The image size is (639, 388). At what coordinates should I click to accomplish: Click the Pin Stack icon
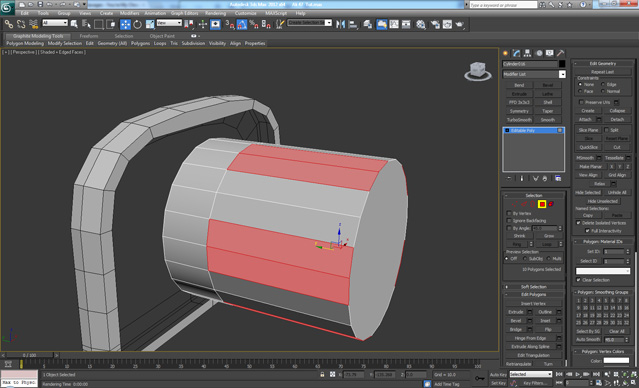coord(509,179)
